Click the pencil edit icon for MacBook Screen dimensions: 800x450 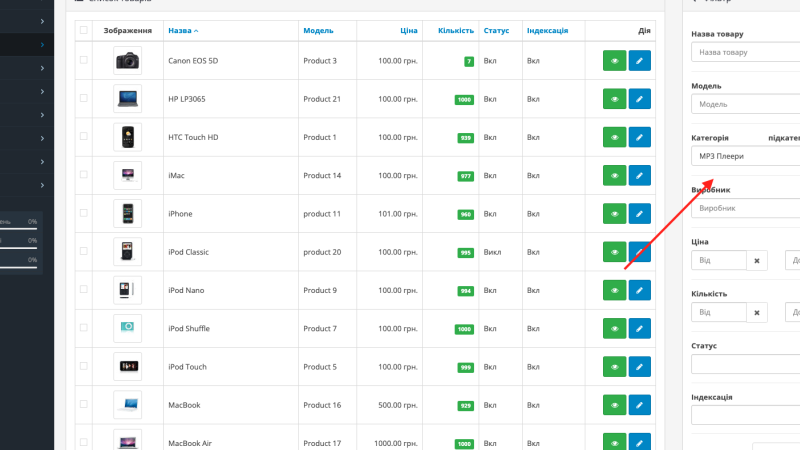[x=639, y=405]
